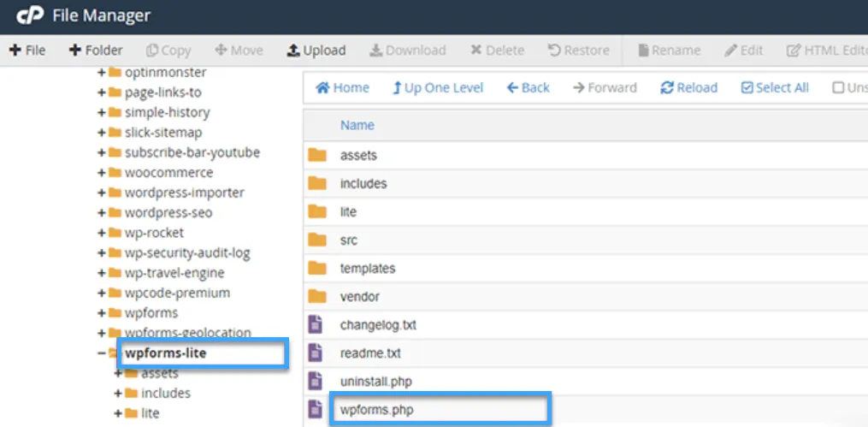
Task: Click the Delete toolbar button
Action: click(497, 50)
